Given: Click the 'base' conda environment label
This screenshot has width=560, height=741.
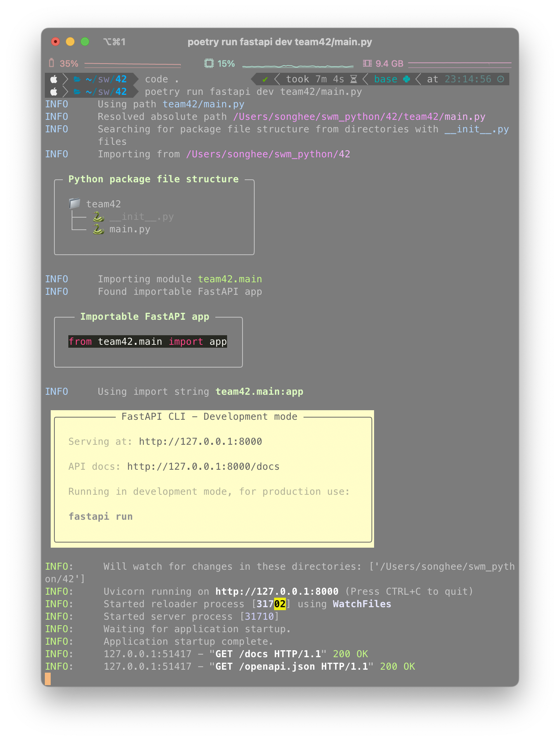Looking at the screenshot, I should pos(385,79).
